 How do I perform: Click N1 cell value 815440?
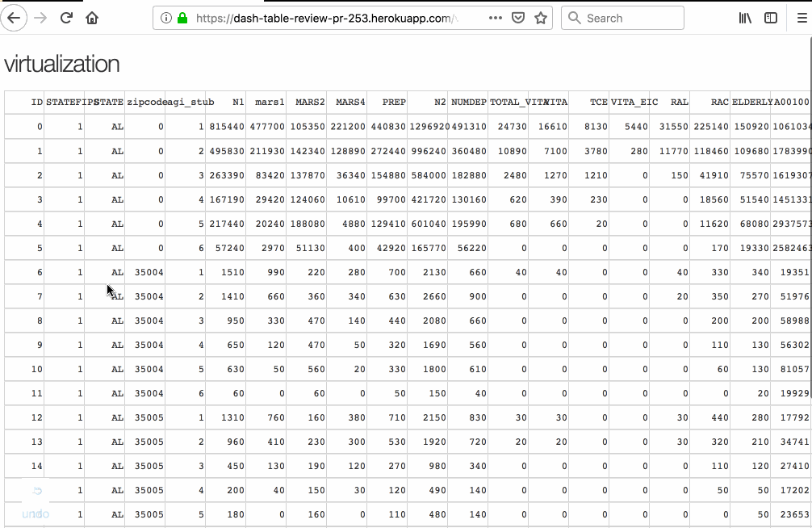pyautogui.click(x=227, y=127)
